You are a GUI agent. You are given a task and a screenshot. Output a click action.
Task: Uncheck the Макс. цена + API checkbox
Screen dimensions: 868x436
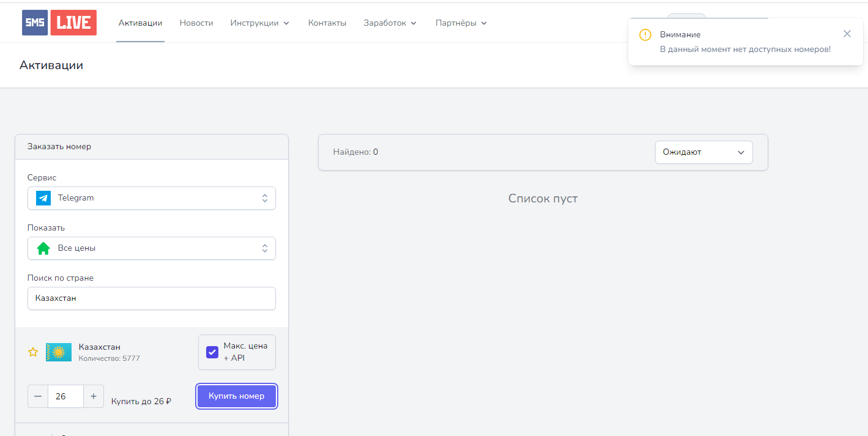pyautogui.click(x=212, y=352)
